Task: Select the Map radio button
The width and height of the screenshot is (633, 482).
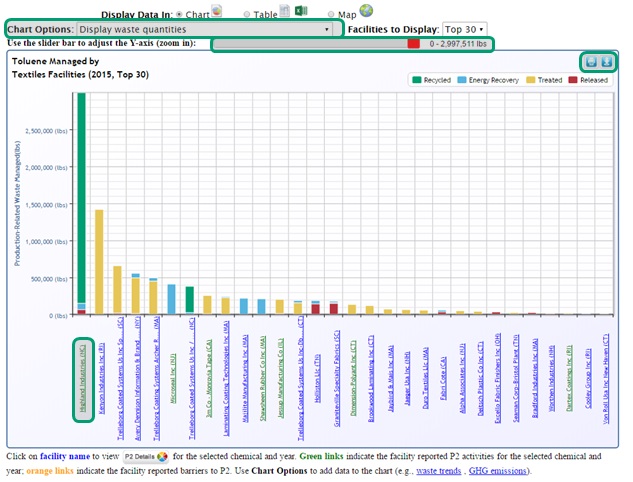Action: tap(332, 14)
